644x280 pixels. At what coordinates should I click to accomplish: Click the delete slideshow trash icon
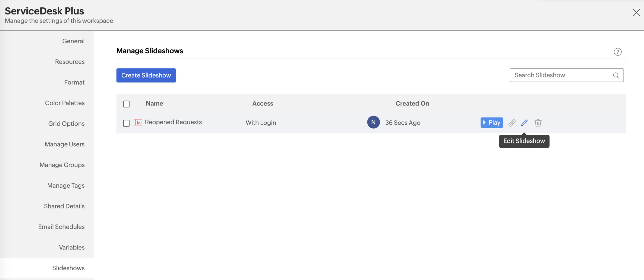[x=538, y=123]
